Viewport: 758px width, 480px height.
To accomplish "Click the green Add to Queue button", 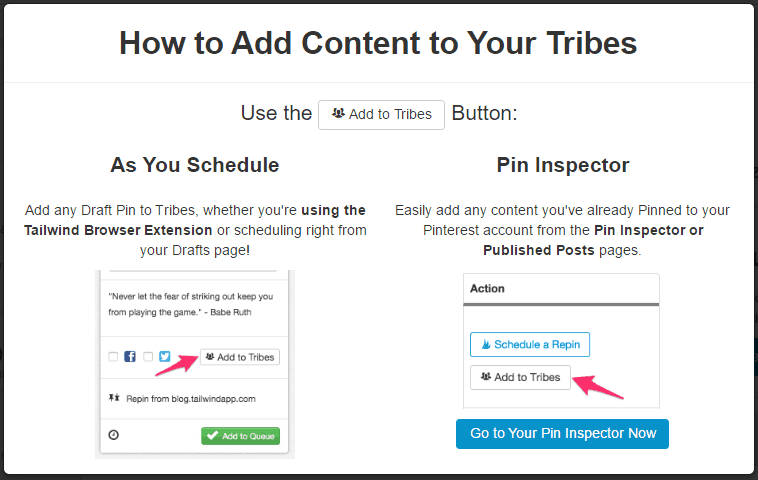I will pyautogui.click(x=240, y=436).
